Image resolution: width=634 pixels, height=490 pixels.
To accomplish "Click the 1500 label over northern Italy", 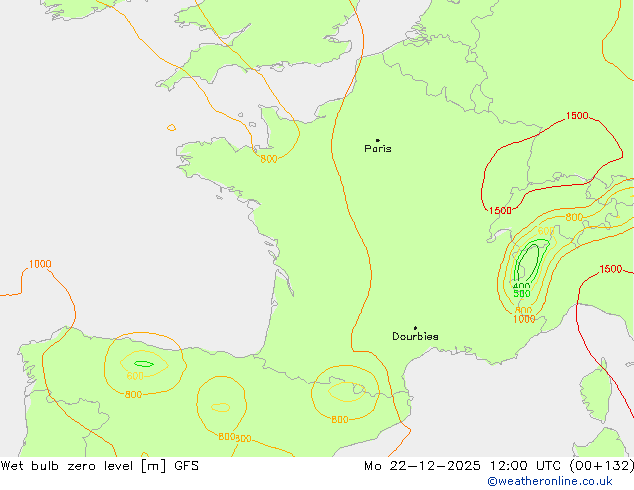I will pos(611,269).
